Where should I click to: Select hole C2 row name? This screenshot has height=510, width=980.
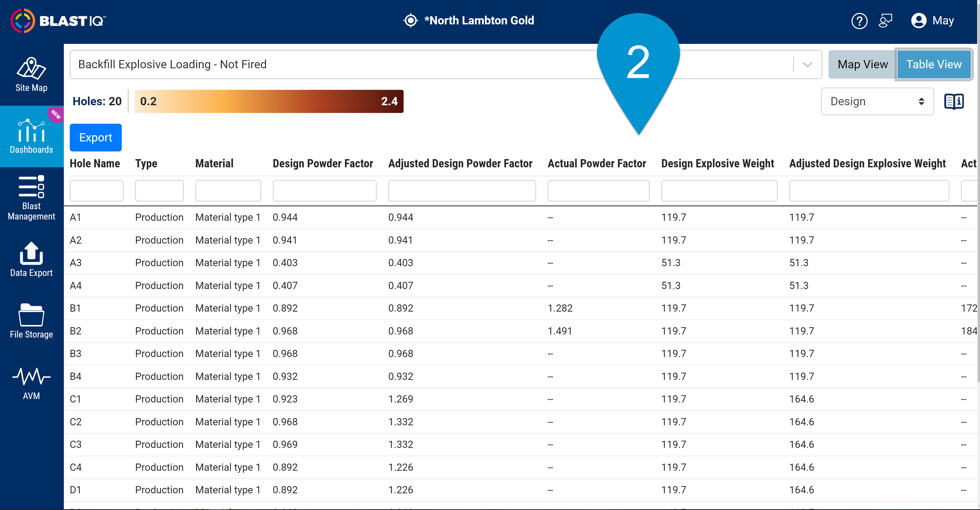tap(75, 422)
